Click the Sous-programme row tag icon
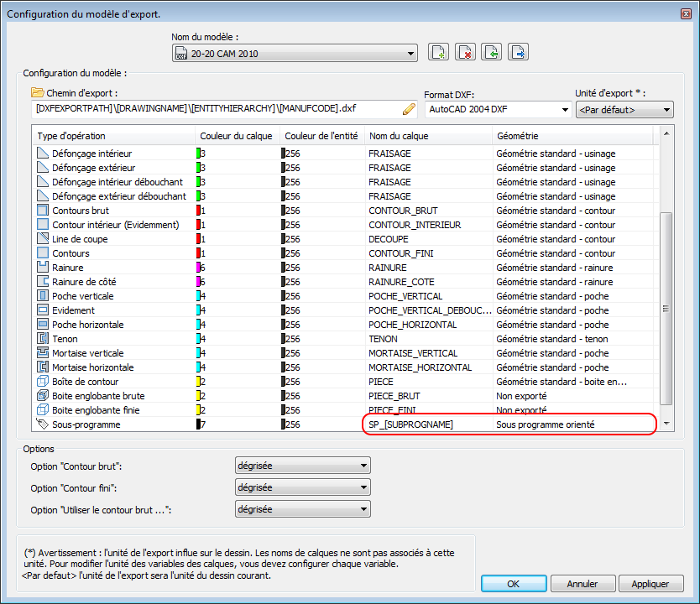Screen dimensions: 700x604 click(43, 424)
